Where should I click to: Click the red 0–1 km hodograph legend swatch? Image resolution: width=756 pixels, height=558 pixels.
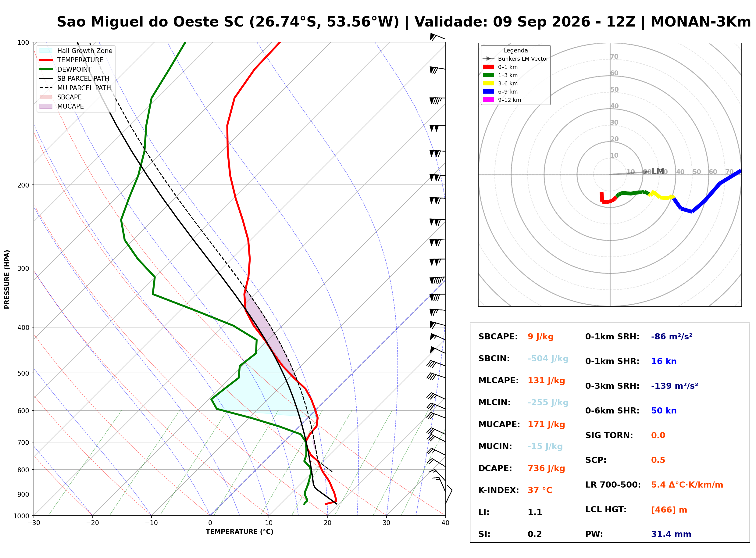pyautogui.click(x=489, y=67)
